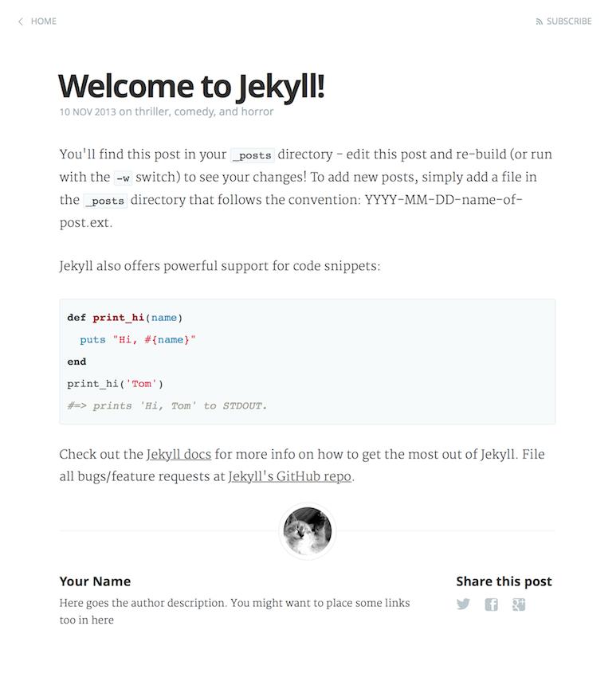Click the 'Welcome to Jekyll!' post title
Screen dimensions: 616x673
[x=191, y=86]
